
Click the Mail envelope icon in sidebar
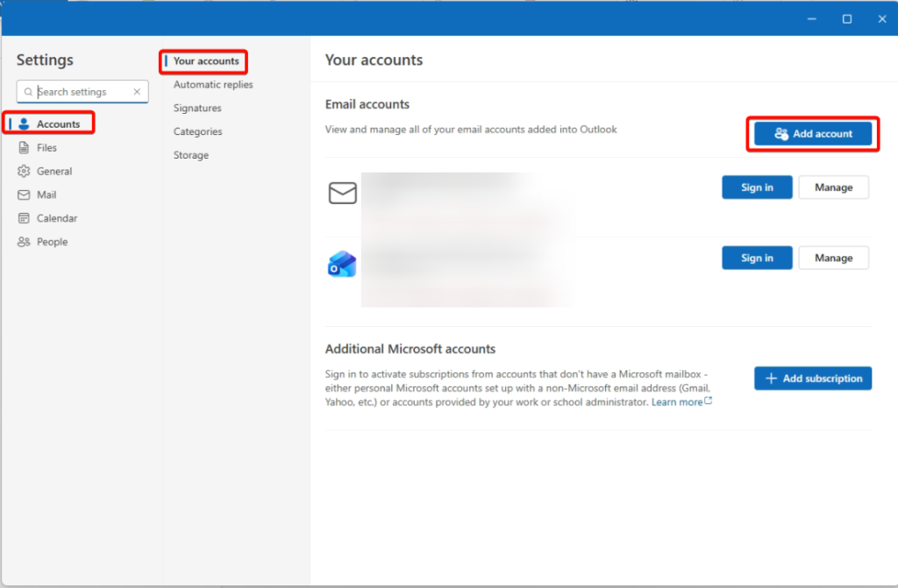[25, 195]
